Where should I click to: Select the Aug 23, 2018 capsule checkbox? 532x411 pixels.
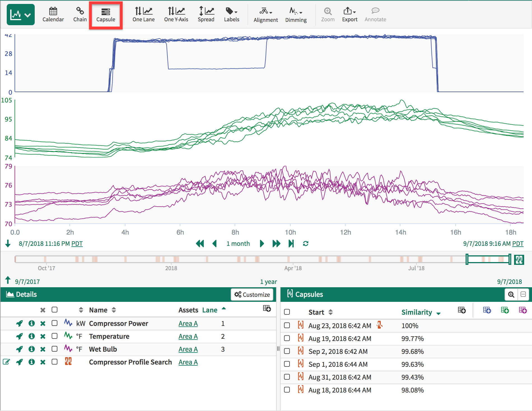[287, 325]
